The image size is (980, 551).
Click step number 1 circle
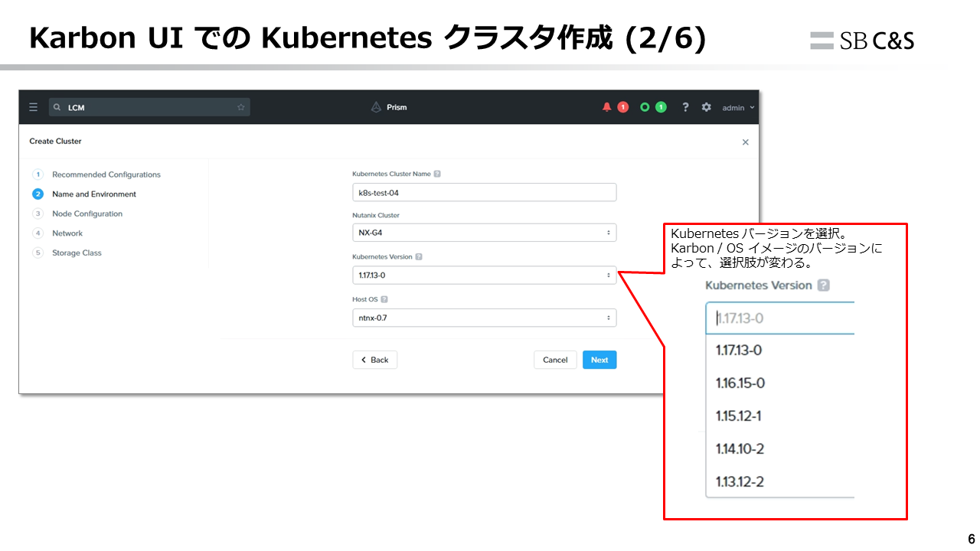[x=38, y=174]
